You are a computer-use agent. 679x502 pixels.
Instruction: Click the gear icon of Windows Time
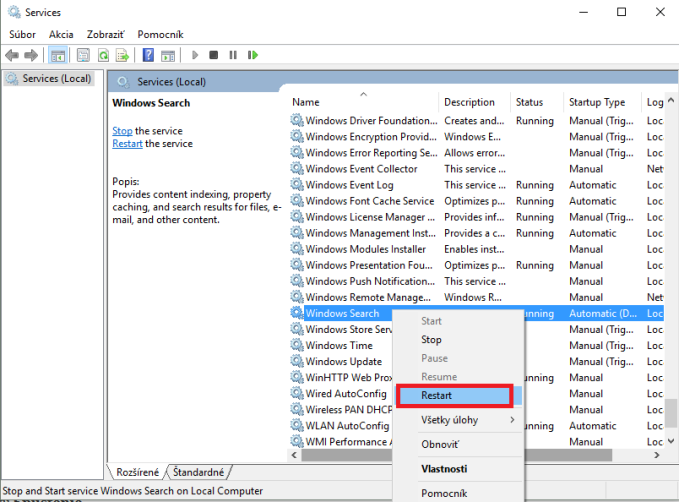coord(297,345)
